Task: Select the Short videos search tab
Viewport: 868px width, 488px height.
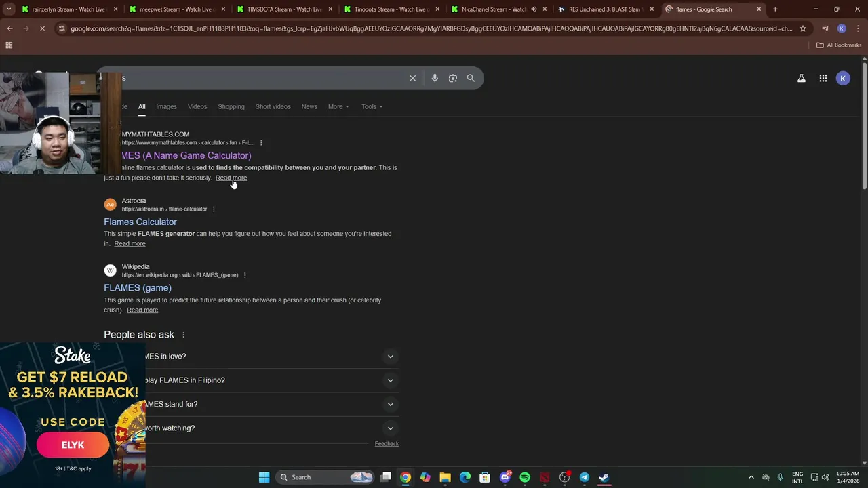Action: point(273,106)
